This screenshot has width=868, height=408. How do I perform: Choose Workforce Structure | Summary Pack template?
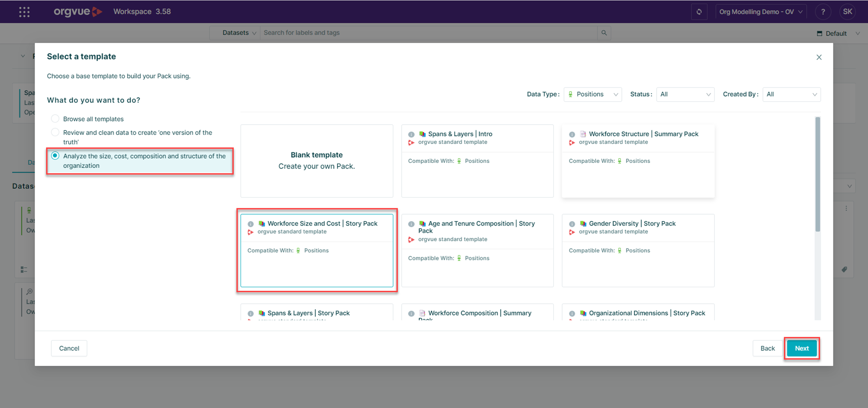coord(638,161)
